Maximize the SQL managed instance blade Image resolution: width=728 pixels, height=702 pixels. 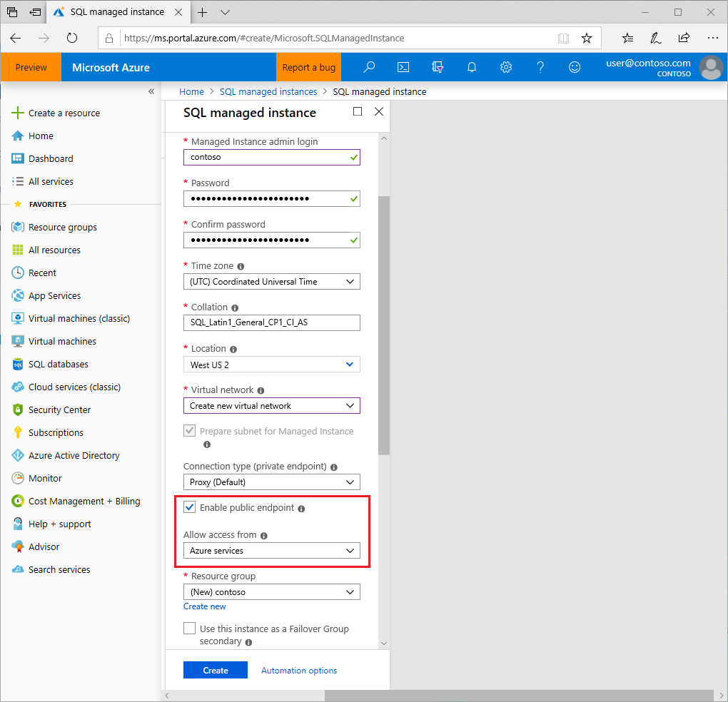pyautogui.click(x=358, y=111)
